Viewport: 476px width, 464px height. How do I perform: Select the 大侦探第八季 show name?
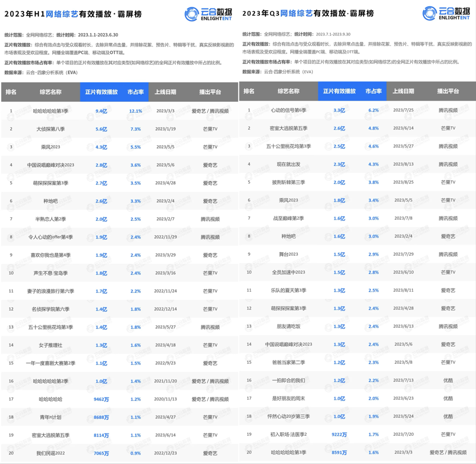(51, 129)
